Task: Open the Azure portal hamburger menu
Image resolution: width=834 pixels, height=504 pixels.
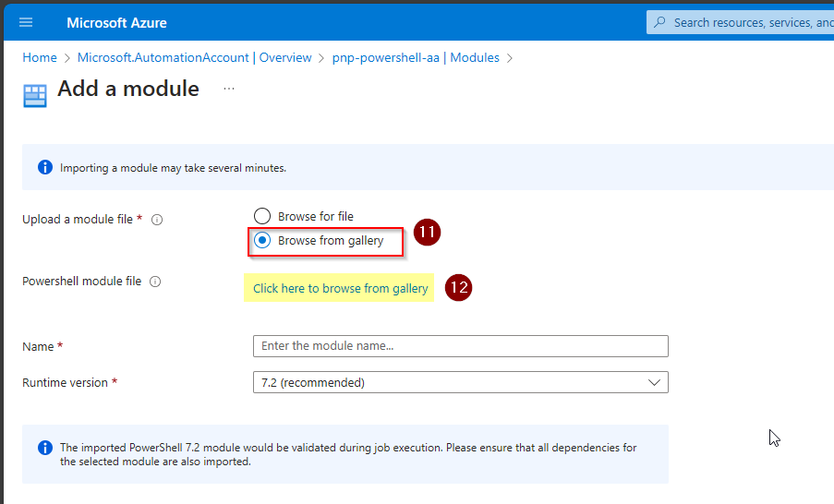Action: click(26, 22)
